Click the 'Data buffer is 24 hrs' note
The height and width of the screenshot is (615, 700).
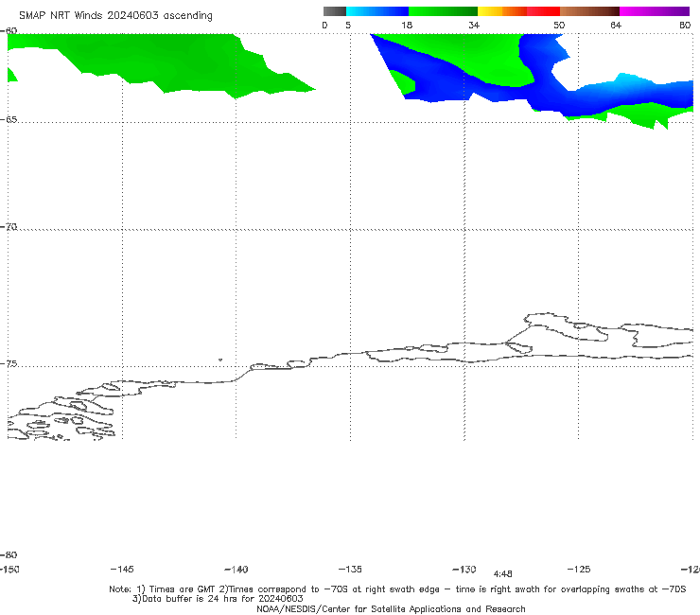(x=218, y=599)
